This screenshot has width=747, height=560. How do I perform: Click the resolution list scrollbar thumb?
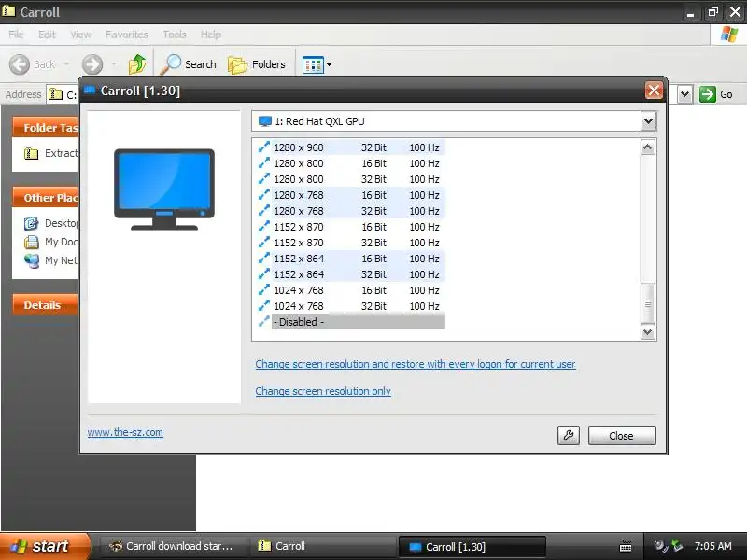pos(647,302)
